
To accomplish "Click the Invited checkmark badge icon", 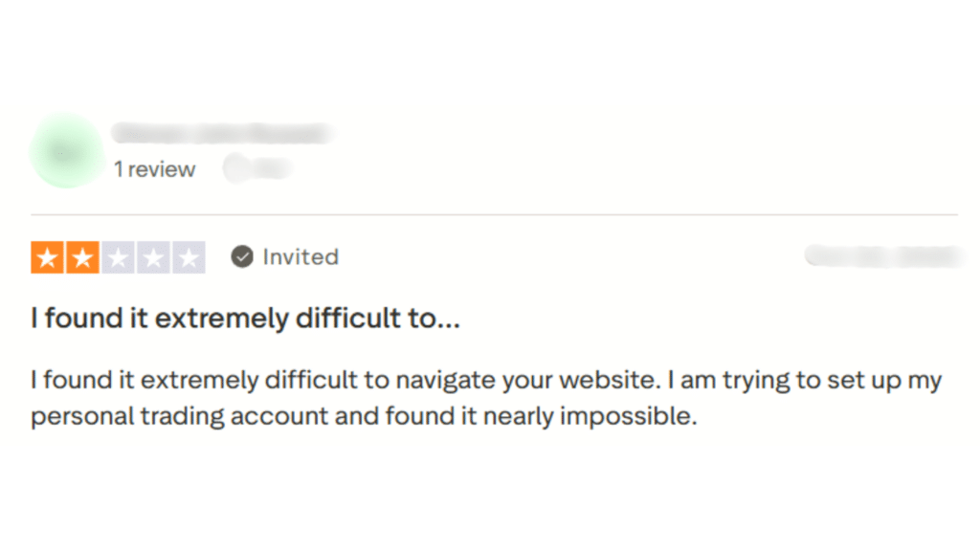I will click(x=242, y=256).
